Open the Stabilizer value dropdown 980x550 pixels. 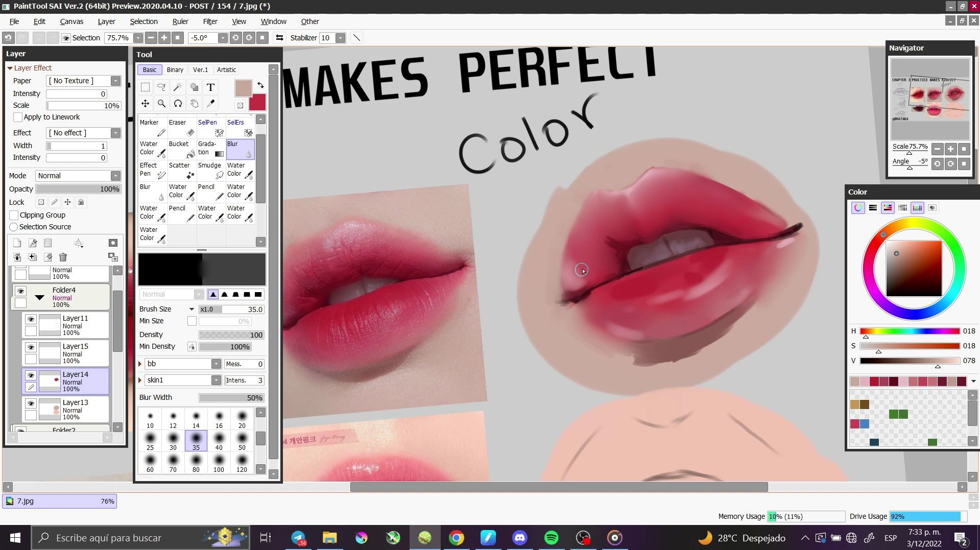(x=340, y=38)
